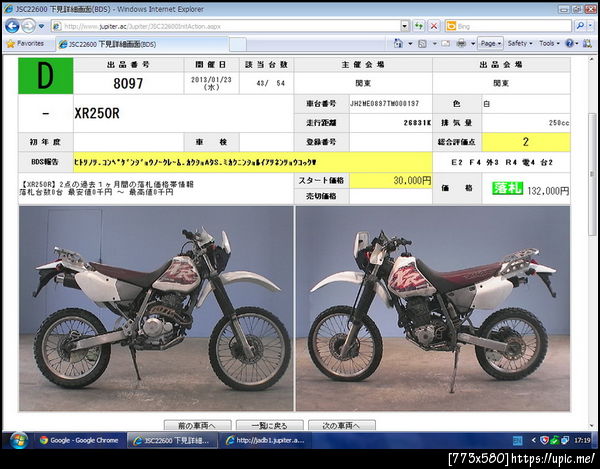Click the green D grade box
Screen dimensions: 600x469
pyautogui.click(x=46, y=76)
